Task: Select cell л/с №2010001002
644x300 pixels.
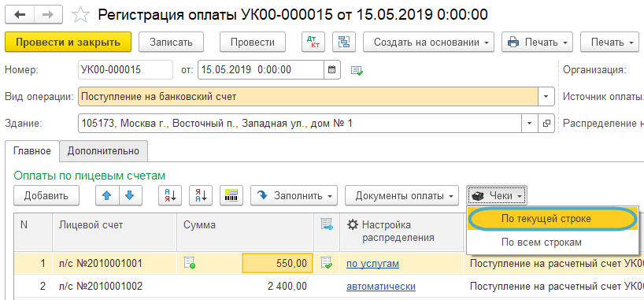Action: (x=115, y=286)
